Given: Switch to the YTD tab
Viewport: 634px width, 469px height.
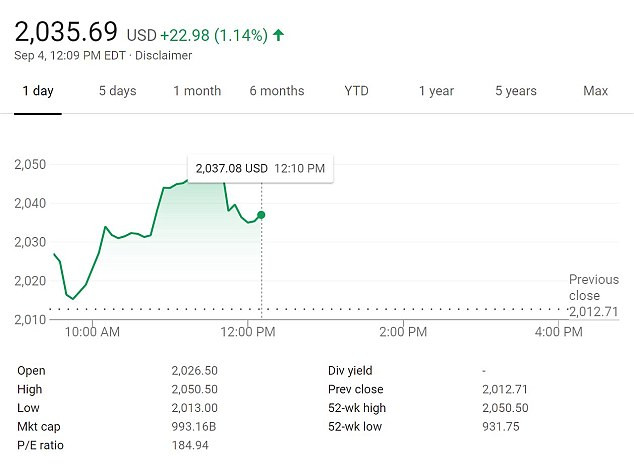Looking at the screenshot, I should click(x=356, y=91).
